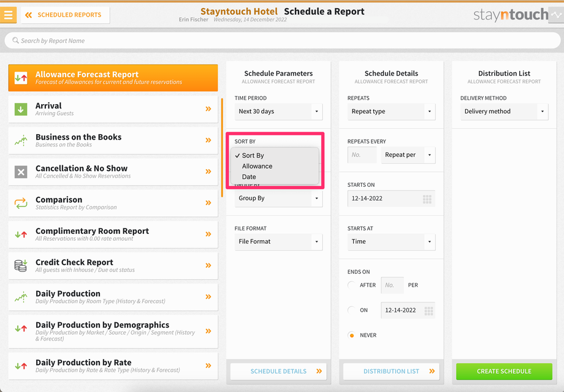Open the Repeat type dropdown
Image resolution: width=564 pixels, height=392 pixels.
(391, 111)
